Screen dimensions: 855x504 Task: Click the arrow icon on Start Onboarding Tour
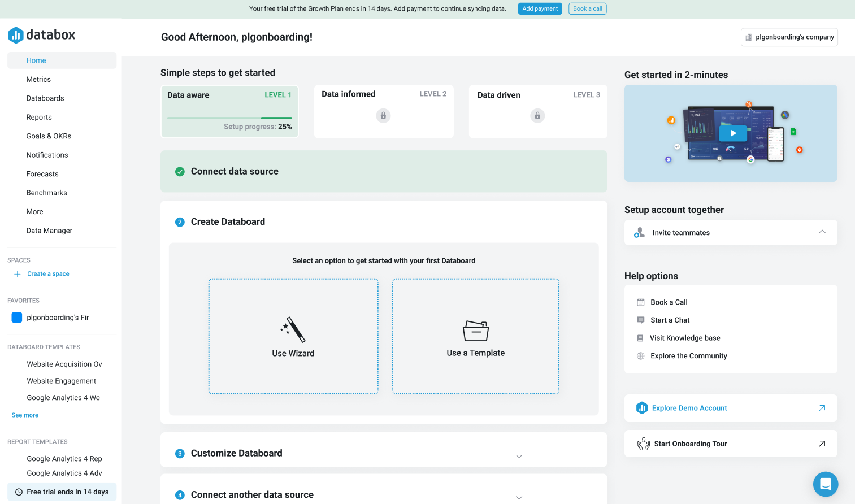[822, 444]
